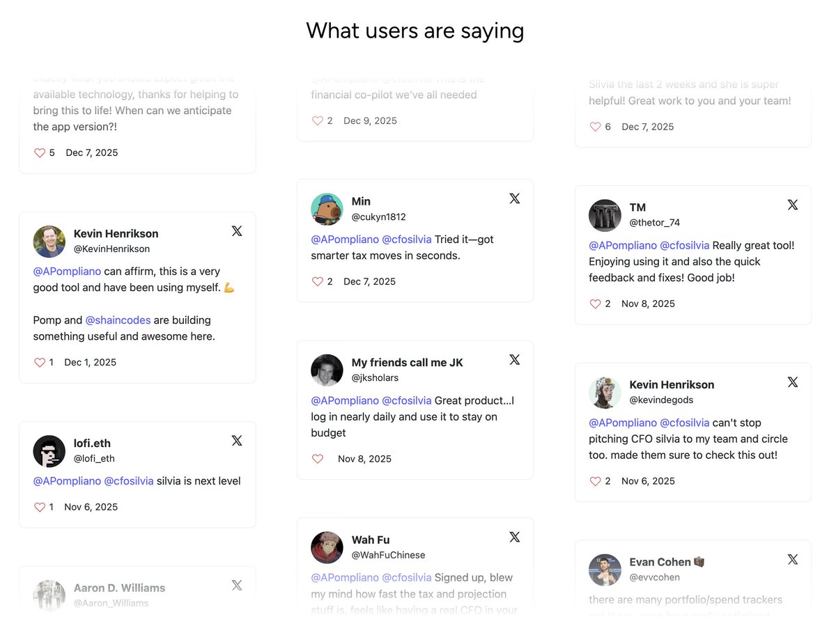Viewport: 836px width, 644px height.
Task: Like the TM tweet dated Nov 8, 2025
Action: [596, 304]
